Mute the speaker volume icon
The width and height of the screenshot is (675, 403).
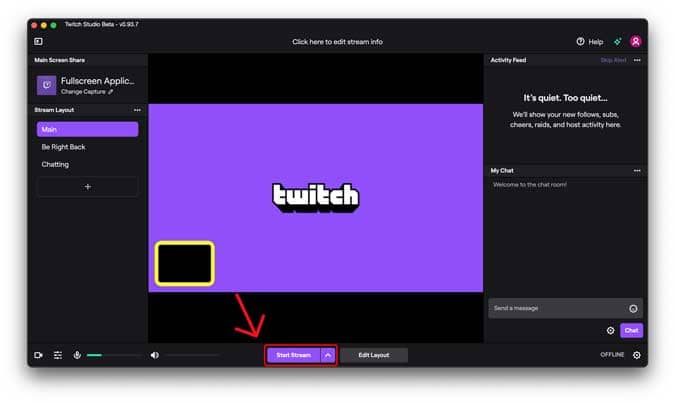155,355
